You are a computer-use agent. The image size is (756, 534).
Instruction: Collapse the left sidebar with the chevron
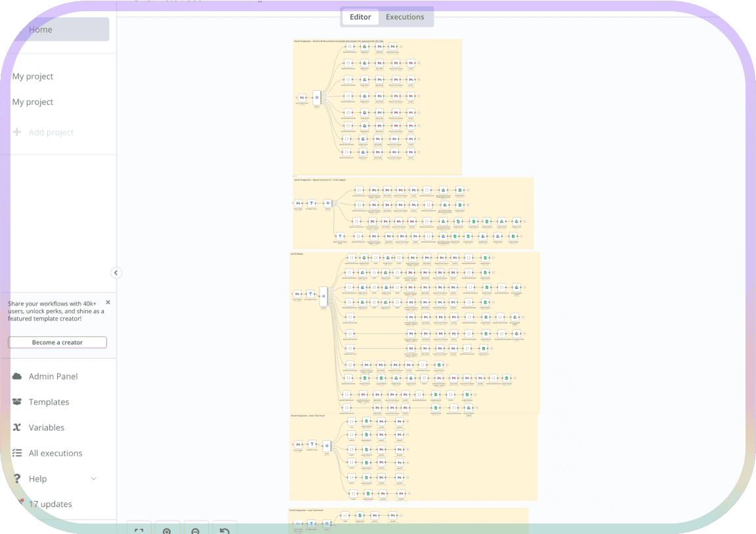point(116,273)
